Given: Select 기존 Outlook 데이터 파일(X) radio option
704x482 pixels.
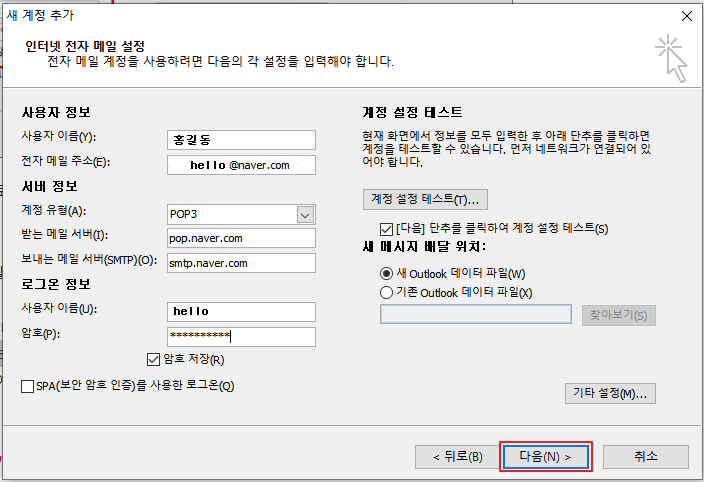Looking at the screenshot, I should click(386, 293).
